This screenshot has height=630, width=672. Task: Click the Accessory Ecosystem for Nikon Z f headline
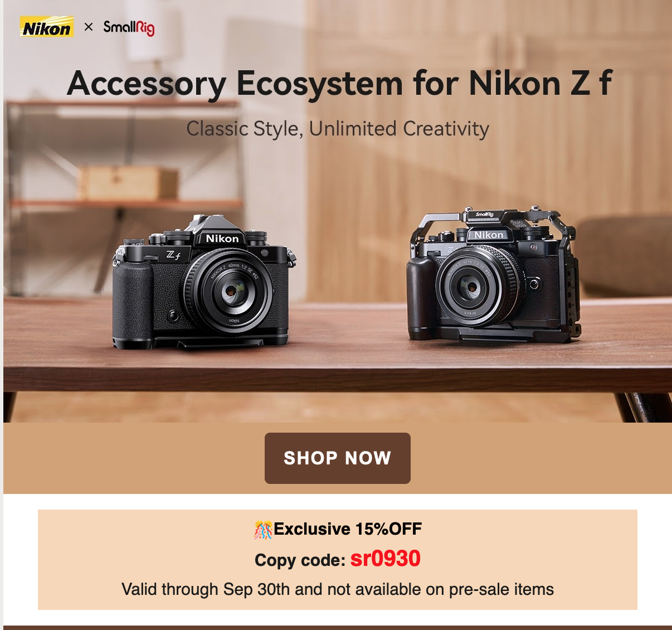339,84
